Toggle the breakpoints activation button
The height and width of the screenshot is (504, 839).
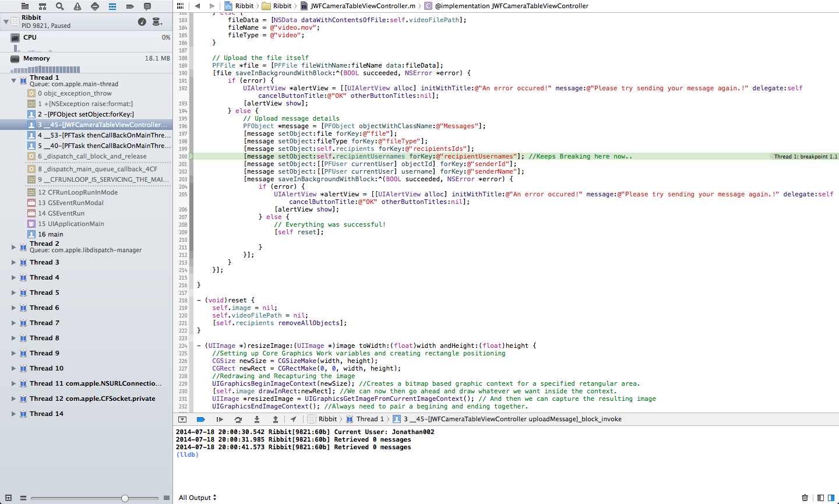click(x=201, y=420)
